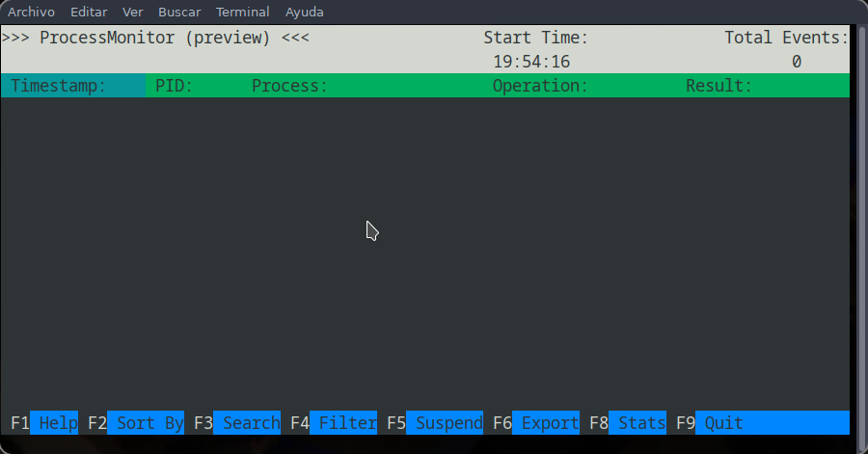Open the Archivo menu
Screen dimensions: 868x454
pyautogui.click(x=31, y=12)
